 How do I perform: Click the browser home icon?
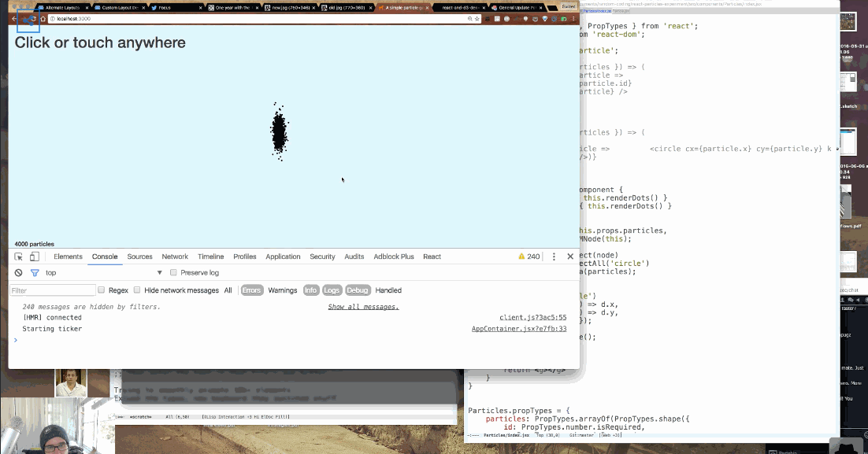[43, 18]
